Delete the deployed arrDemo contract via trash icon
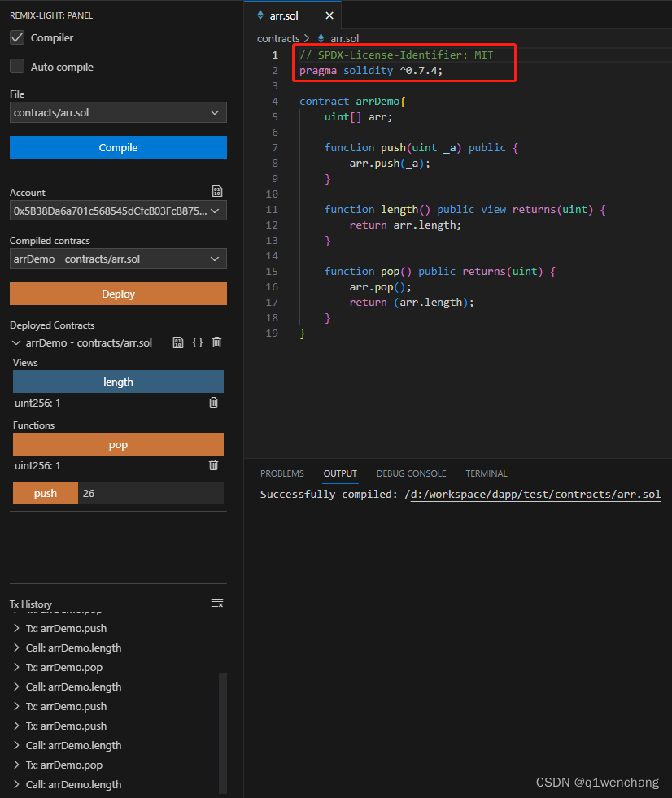Image resolution: width=672 pixels, height=798 pixels. click(216, 342)
